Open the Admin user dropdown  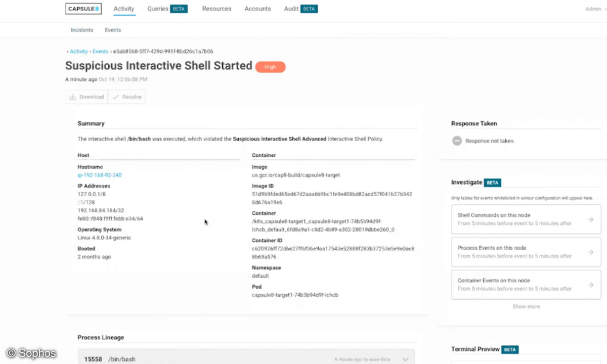coord(595,9)
